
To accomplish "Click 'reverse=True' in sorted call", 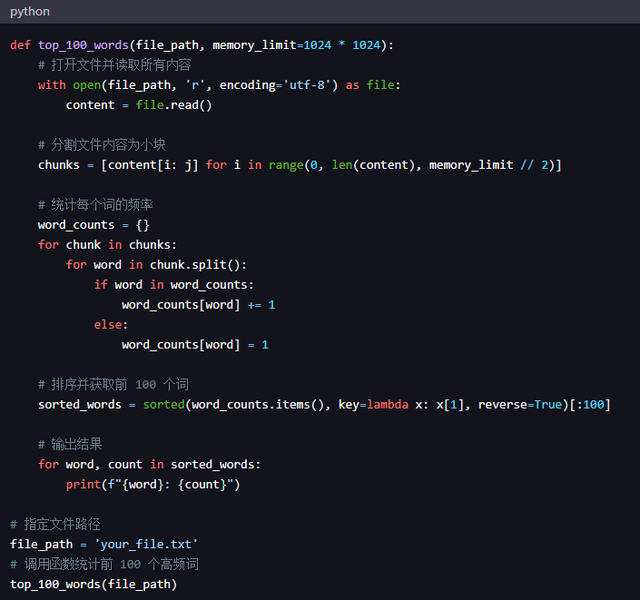I will [x=520, y=404].
